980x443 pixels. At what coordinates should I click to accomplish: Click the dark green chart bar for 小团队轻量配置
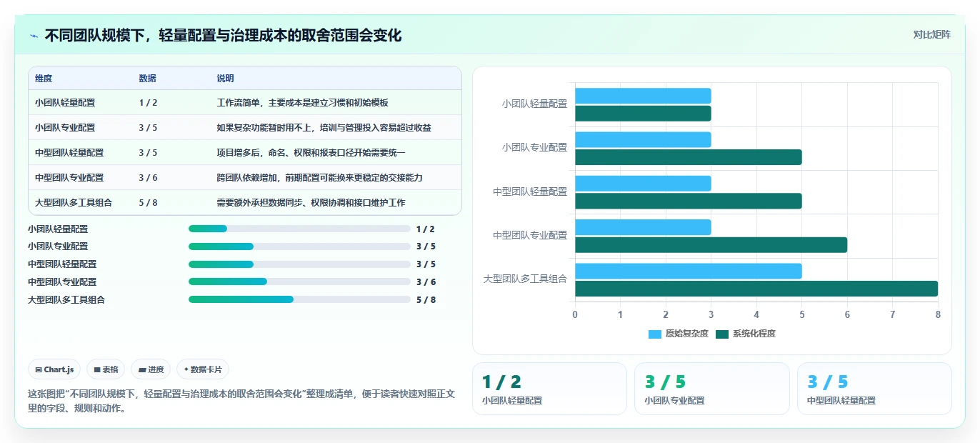pyautogui.click(x=643, y=114)
